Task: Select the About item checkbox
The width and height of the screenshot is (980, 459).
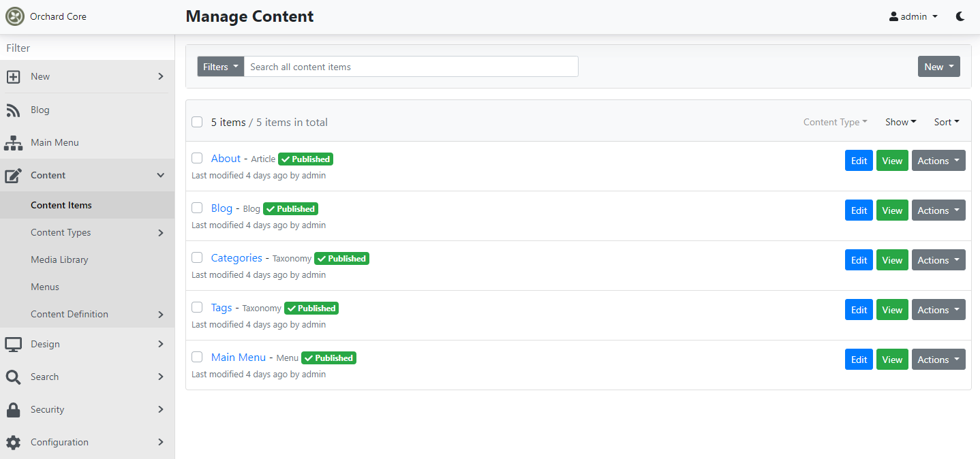Action: pos(197,158)
